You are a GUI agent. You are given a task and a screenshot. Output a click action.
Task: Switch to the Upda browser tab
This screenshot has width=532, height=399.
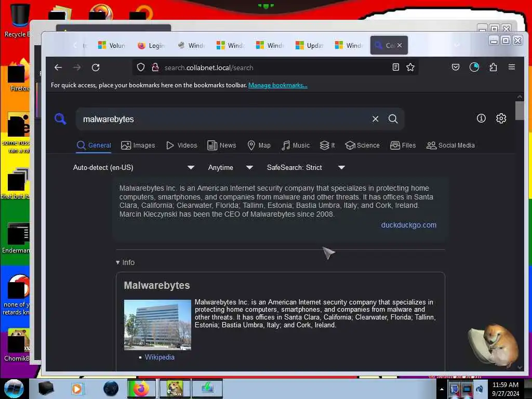[x=310, y=45]
